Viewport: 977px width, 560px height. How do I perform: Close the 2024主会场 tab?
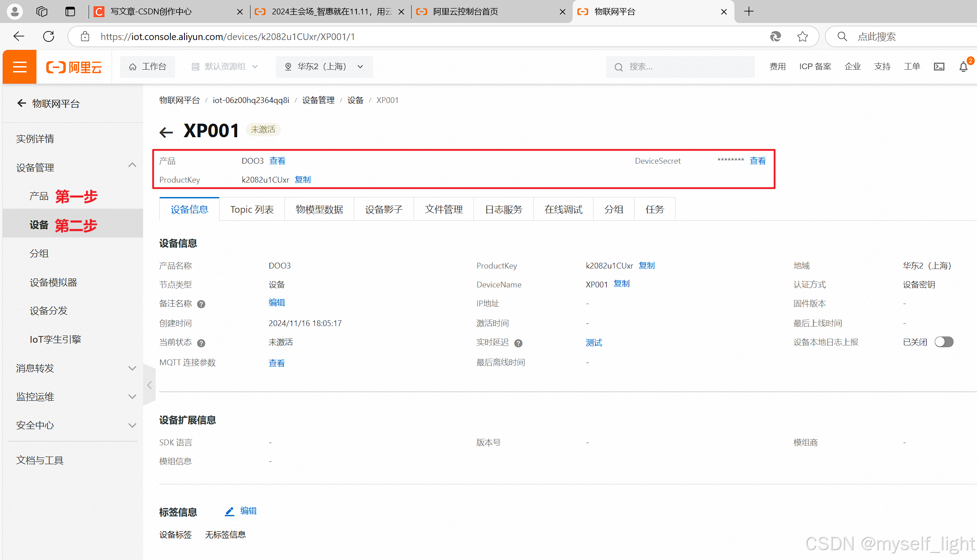click(401, 12)
